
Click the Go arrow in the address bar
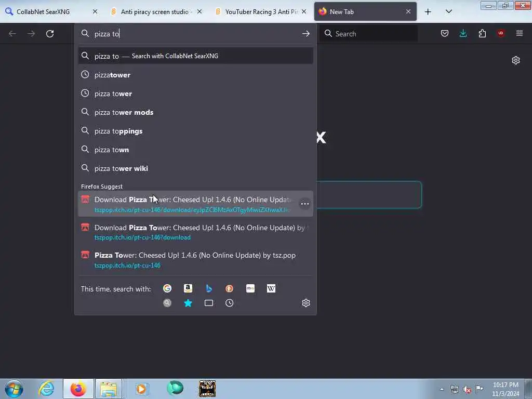point(305,34)
